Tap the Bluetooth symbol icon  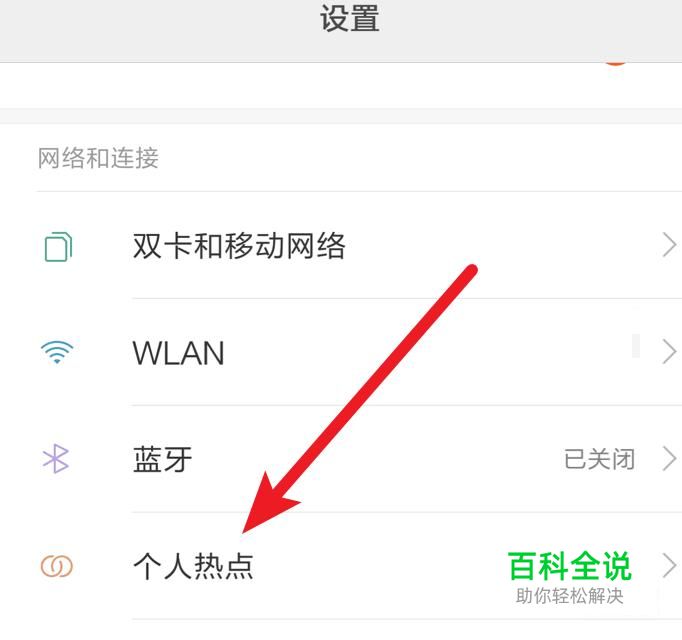[56, 459]
